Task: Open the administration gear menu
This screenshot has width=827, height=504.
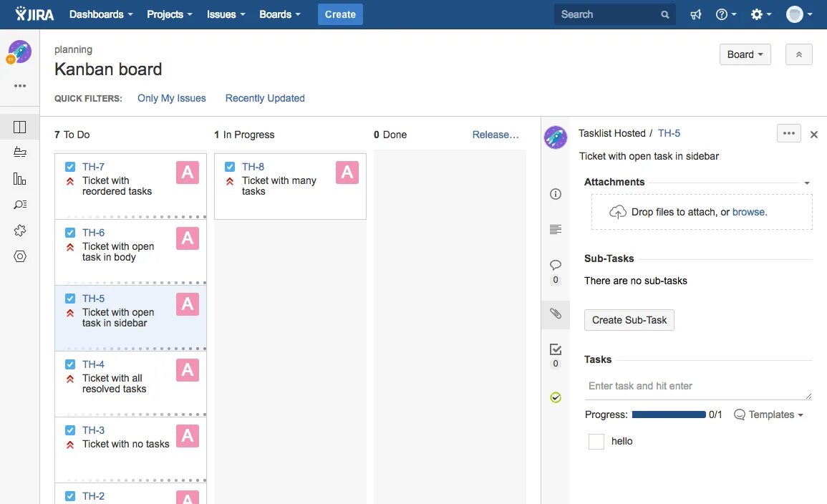Action: pyautogui.click(x=761, y=15)
